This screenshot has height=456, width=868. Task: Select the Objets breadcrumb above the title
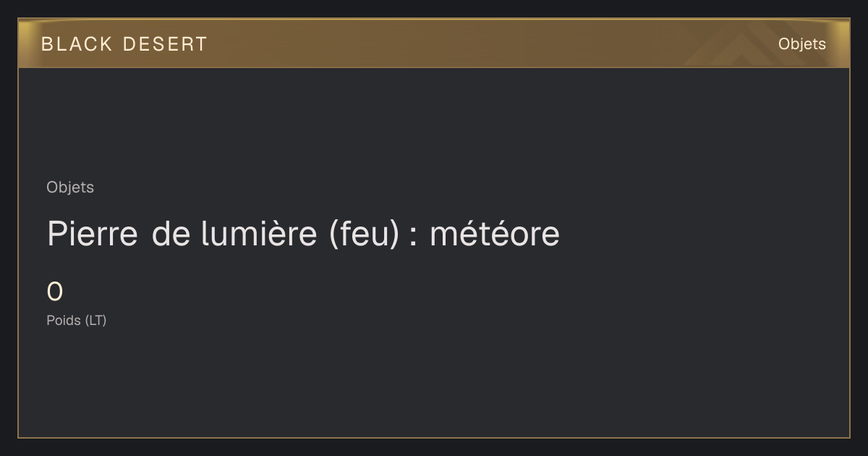(70, 187)
